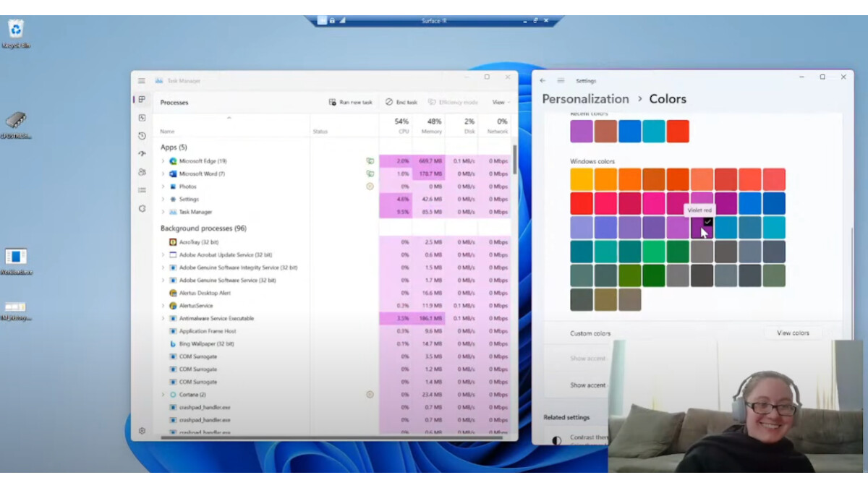Image resolution: width=868 pixels, height=488 pixels.
Task: Open the Settings window navigation hamburger menu
Action: tap(561, 81)
